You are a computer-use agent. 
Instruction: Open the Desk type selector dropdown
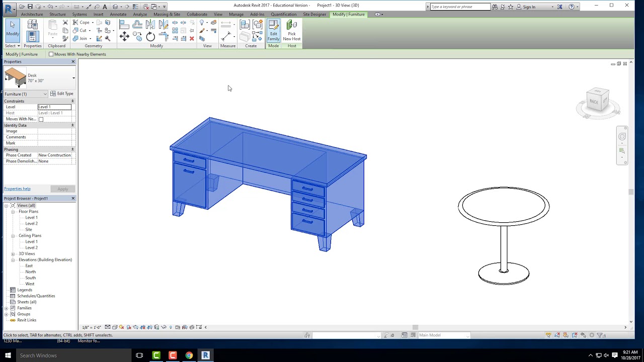point(73,78)
